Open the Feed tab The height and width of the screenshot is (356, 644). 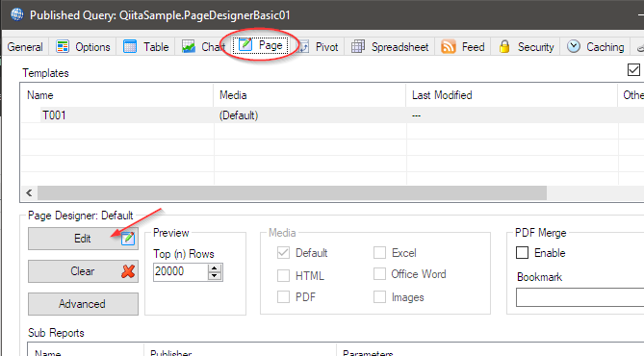tap(463, 47)
